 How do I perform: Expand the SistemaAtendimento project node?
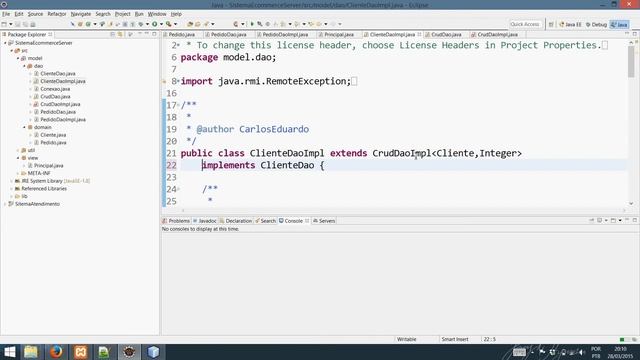[x=5, y=204]
